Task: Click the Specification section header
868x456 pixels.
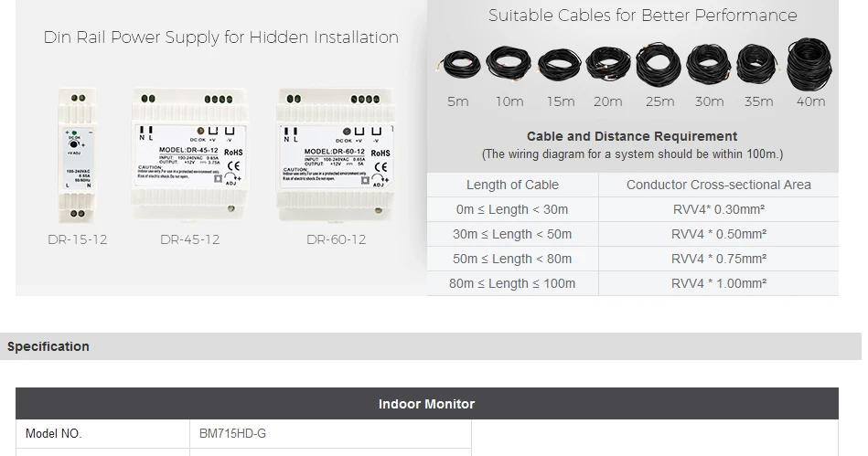Action: point(431,346)
